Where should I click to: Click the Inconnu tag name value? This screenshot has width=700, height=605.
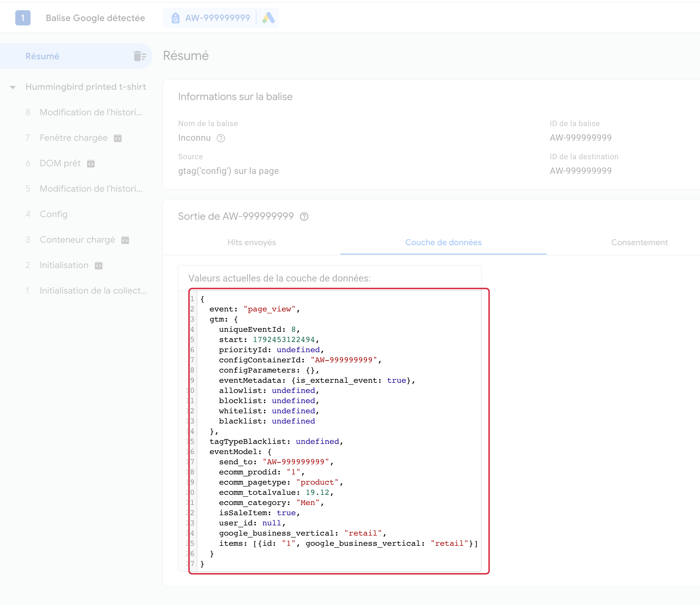pyautogui.click(x=194, y=138)
